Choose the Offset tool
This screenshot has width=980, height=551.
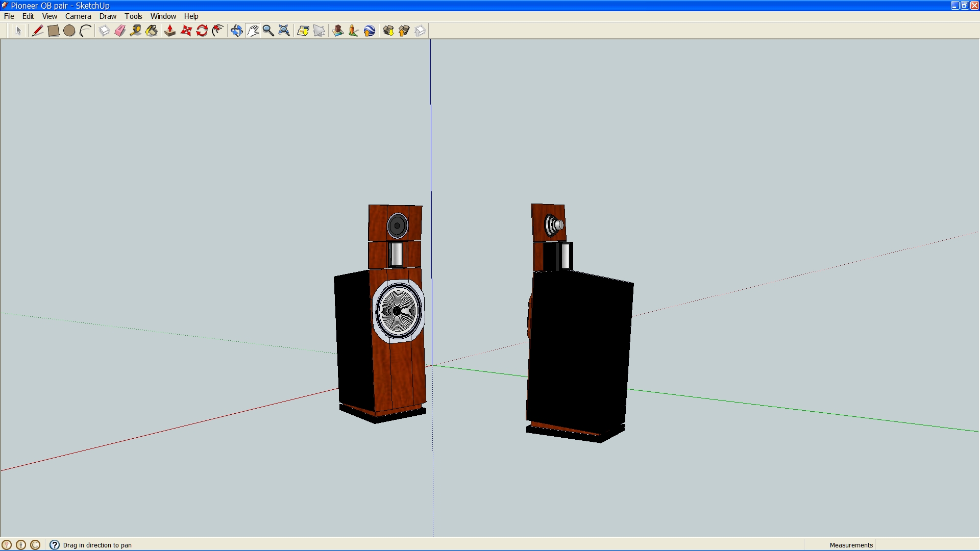tap(218, 31)
